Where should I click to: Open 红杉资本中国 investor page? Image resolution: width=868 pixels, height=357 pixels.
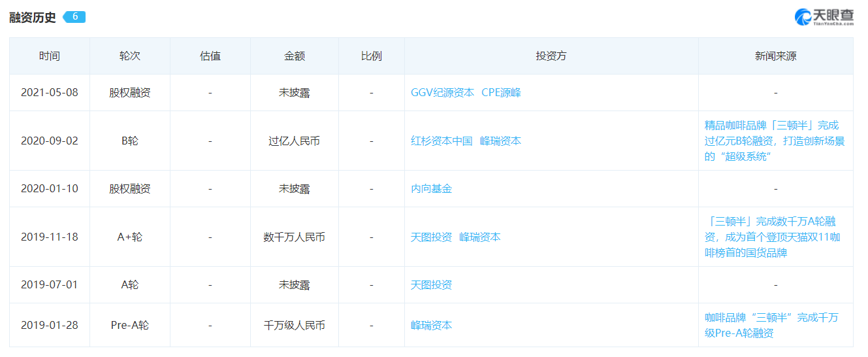coord(441,141)
